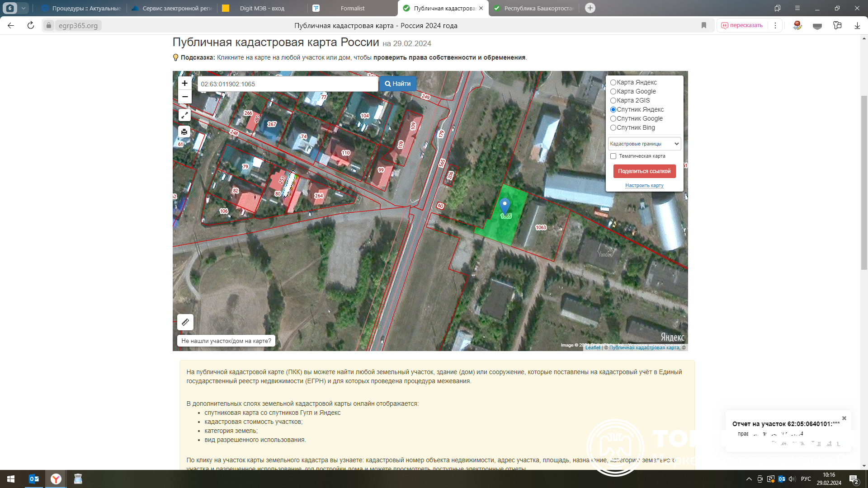This screenshot has height=488, width=868.
Task: Enable Тематическая карта checkbox
Action: tap(613, 156)
